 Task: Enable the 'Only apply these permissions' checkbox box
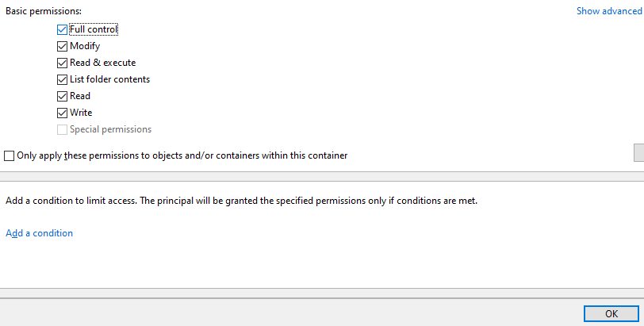pyautogui.click(x=10, y=155)
